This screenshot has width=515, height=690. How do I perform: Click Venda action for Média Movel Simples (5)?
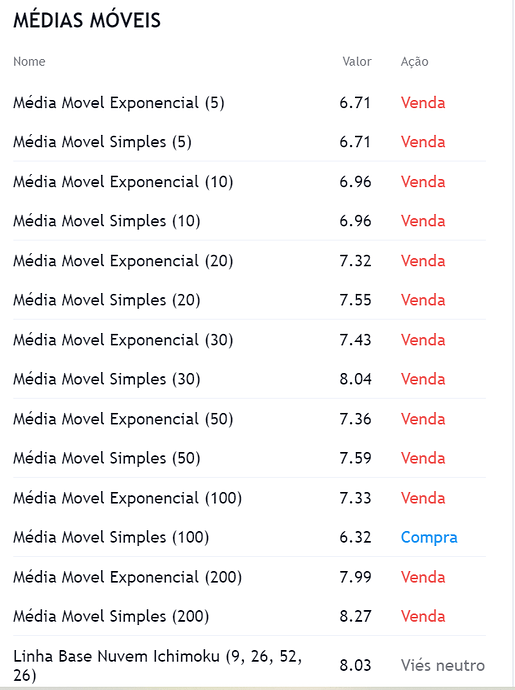tap(423, 142)
